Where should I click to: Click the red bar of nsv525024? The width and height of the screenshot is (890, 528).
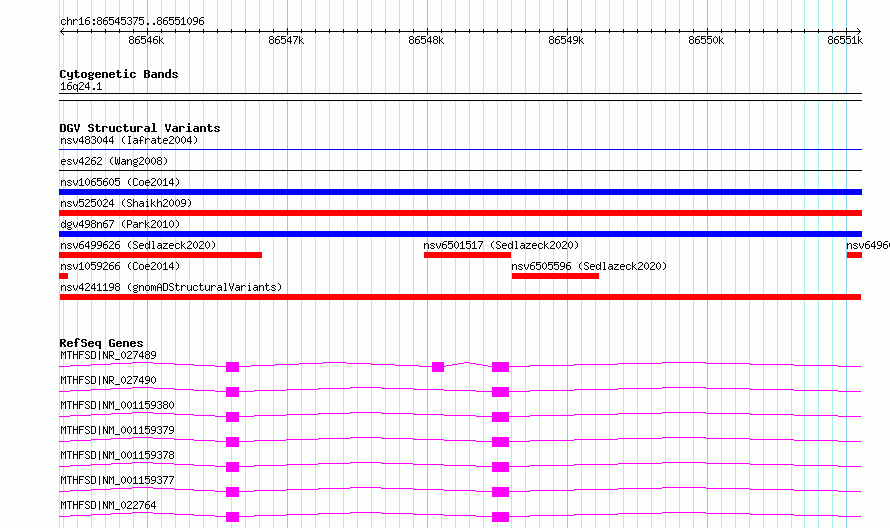(x=460, y=213)
